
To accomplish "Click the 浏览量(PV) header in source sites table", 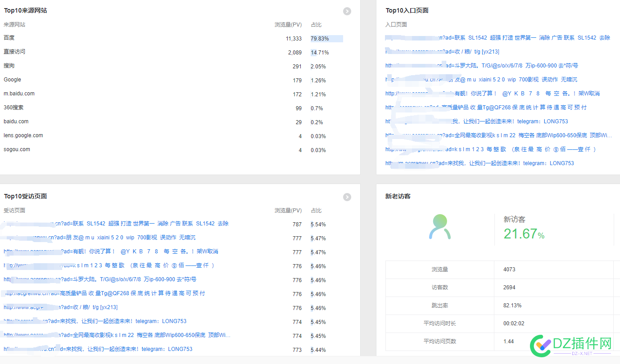I will pos(288,25).
